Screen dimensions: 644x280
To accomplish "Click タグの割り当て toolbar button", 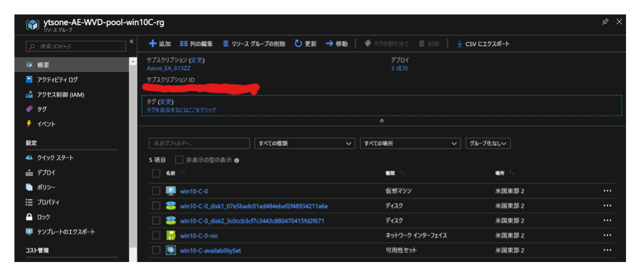I will (387, 44).
